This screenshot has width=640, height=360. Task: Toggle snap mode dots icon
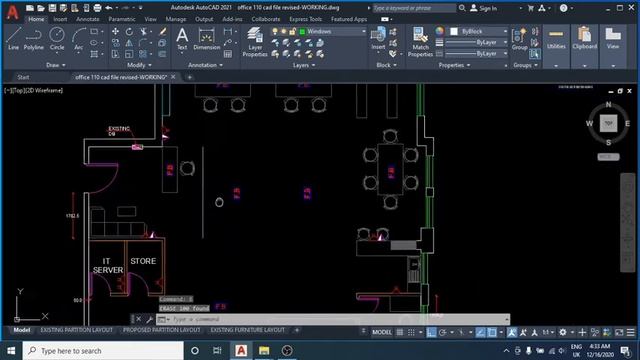coord(411,333)
